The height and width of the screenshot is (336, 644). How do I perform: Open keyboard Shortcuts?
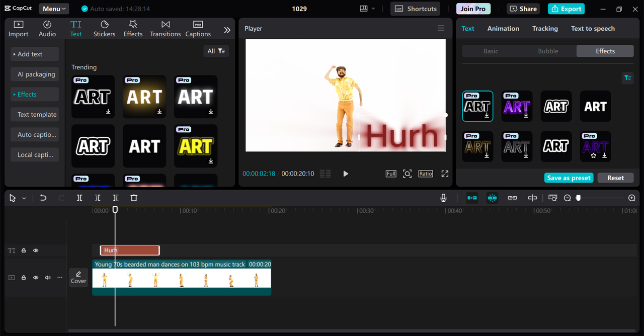coord(415,9)
